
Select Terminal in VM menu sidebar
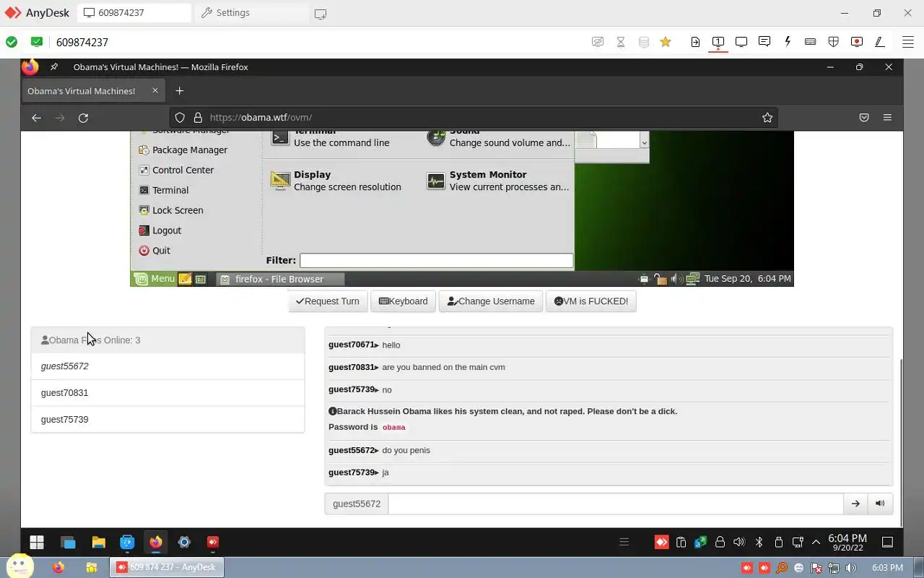pos(163,191)
